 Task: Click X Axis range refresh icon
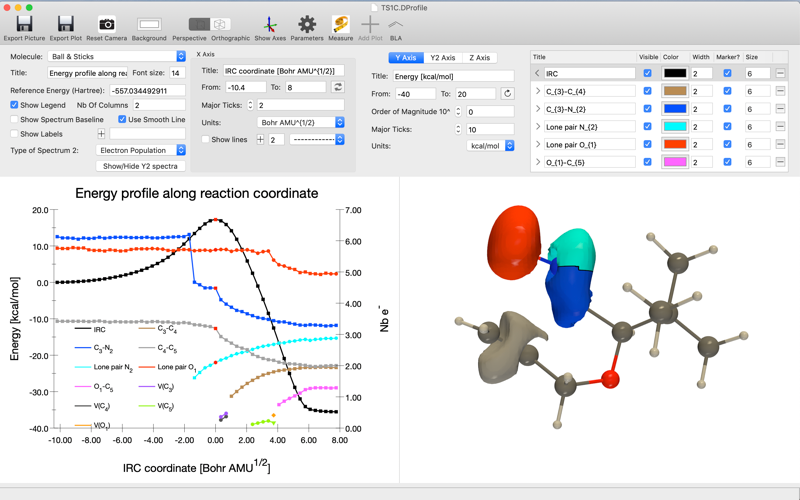[x=337, y=87]
